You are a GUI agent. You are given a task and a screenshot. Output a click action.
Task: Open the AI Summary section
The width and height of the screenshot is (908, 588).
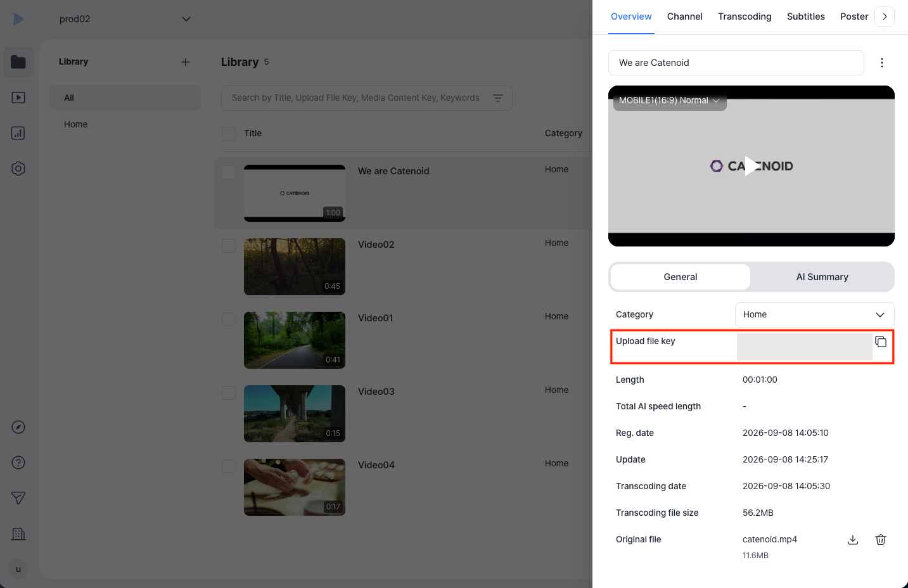(822, 277)
